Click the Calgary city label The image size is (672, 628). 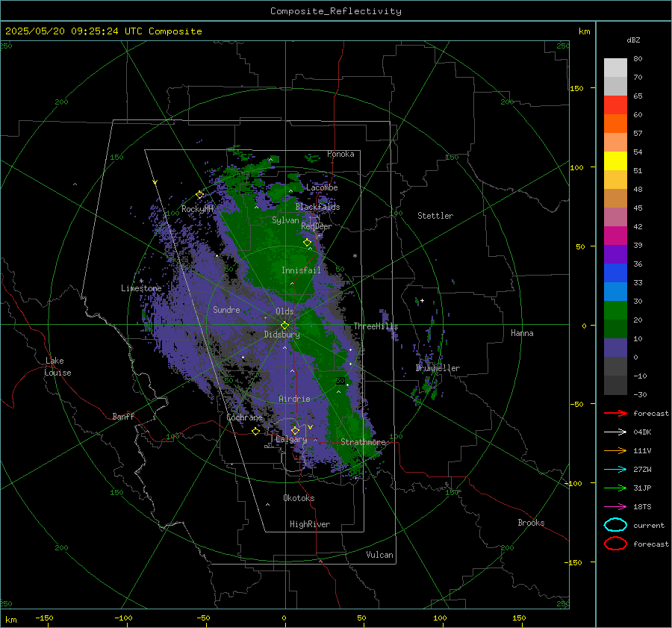(291, 439)
